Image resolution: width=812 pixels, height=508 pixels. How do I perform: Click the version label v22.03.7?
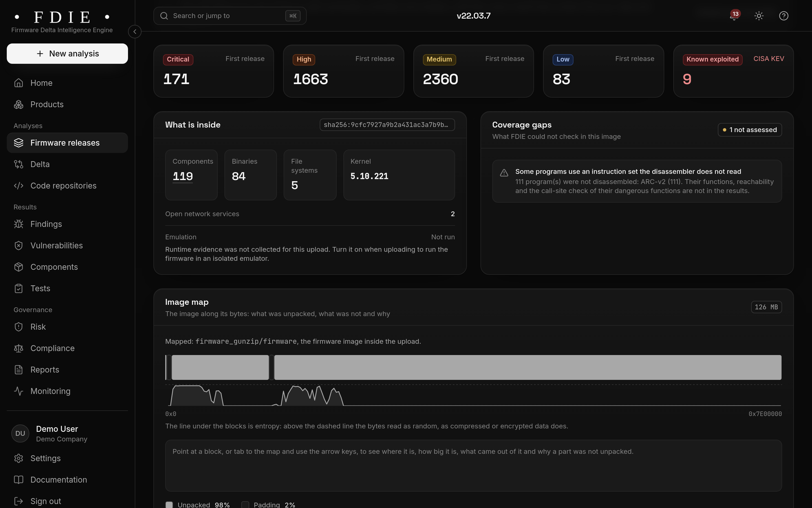(x=473, y=16)
